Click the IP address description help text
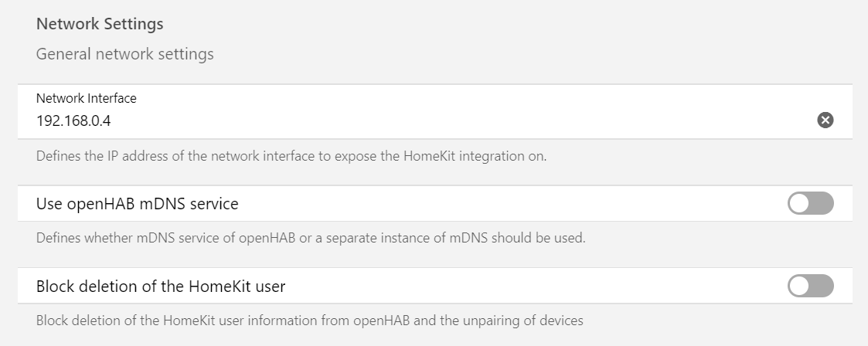 tap(291, 156)
